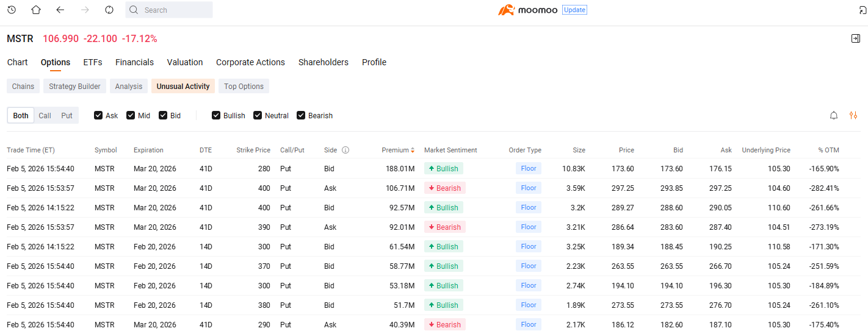
Task: Open the ETFs tab
Action: tap(93, 62)
